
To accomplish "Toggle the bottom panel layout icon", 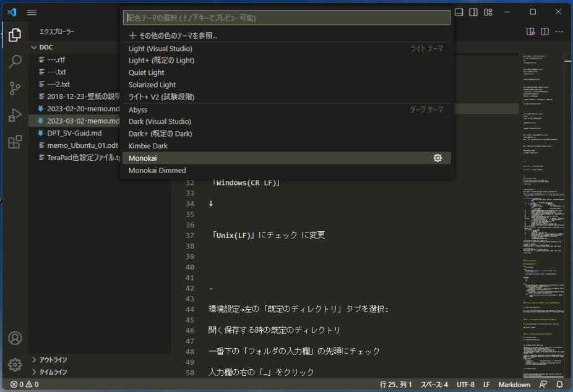I will [x=459, y=12].
